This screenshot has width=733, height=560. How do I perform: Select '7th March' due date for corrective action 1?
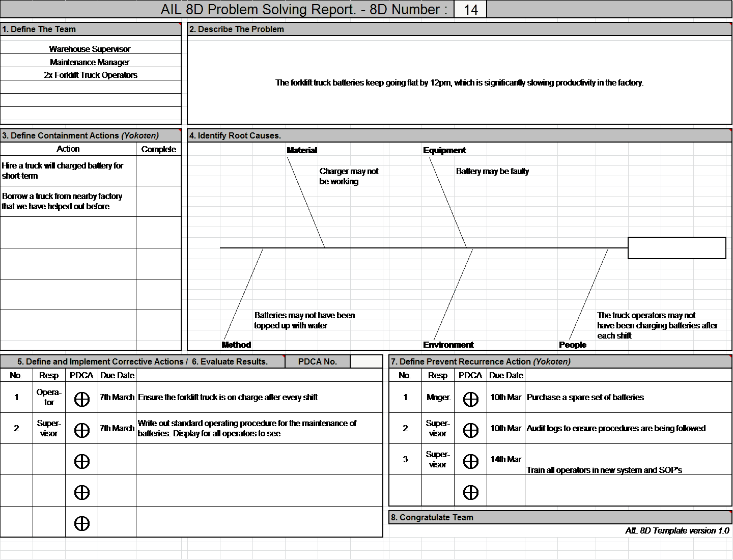[117, 397]
